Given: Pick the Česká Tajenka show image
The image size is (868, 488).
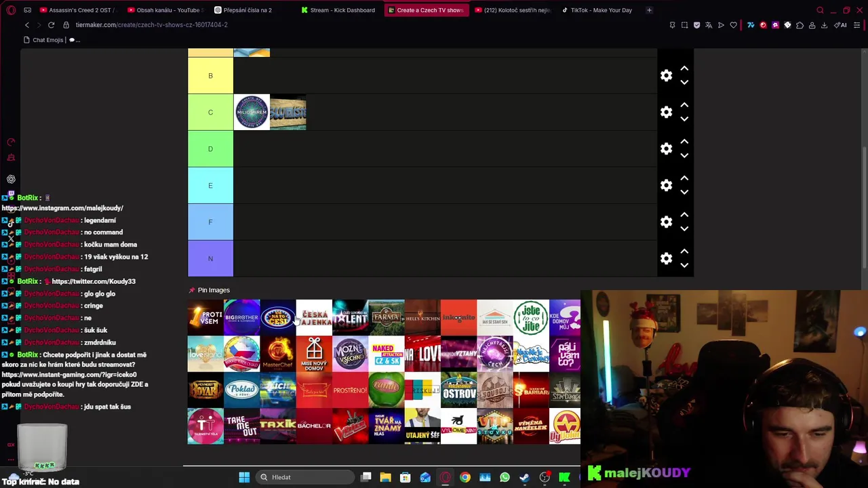Looking at the screenshot, I should point(314,317).
